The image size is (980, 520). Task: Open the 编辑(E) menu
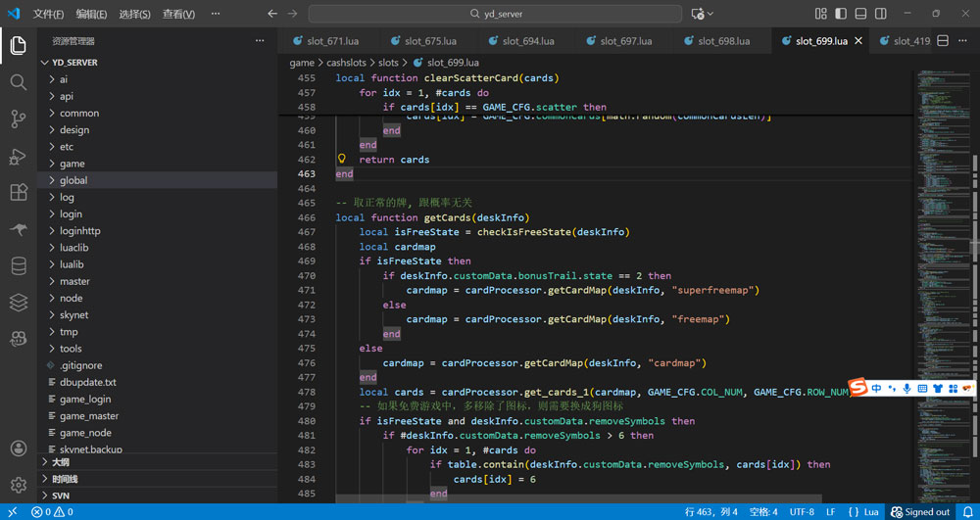tap(91, 14)
